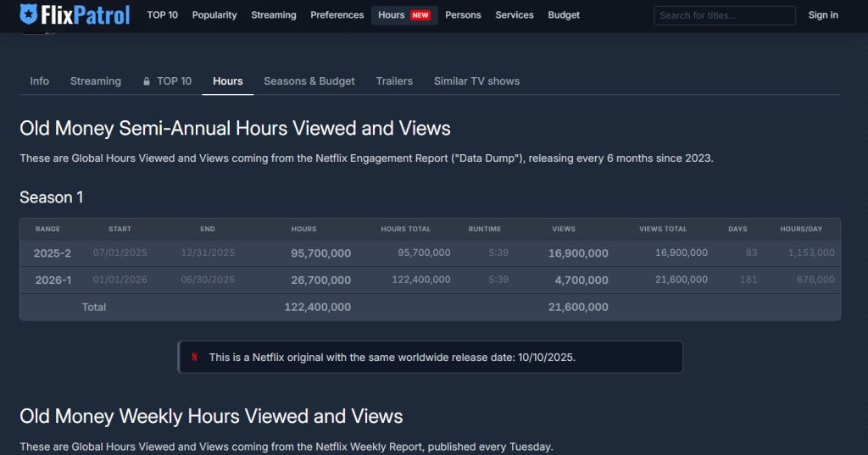Click the RANGE column header
The image size is (868, 455).
point(47,229)
